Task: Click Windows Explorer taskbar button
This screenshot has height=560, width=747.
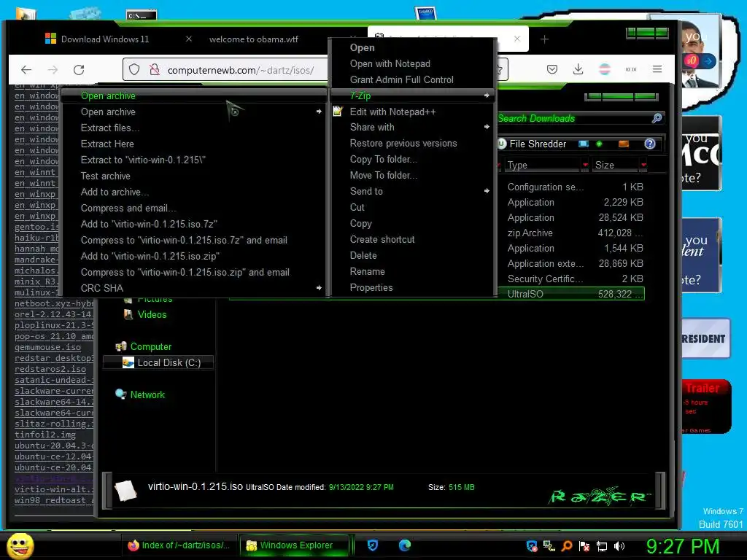Action: click(295, 545)
